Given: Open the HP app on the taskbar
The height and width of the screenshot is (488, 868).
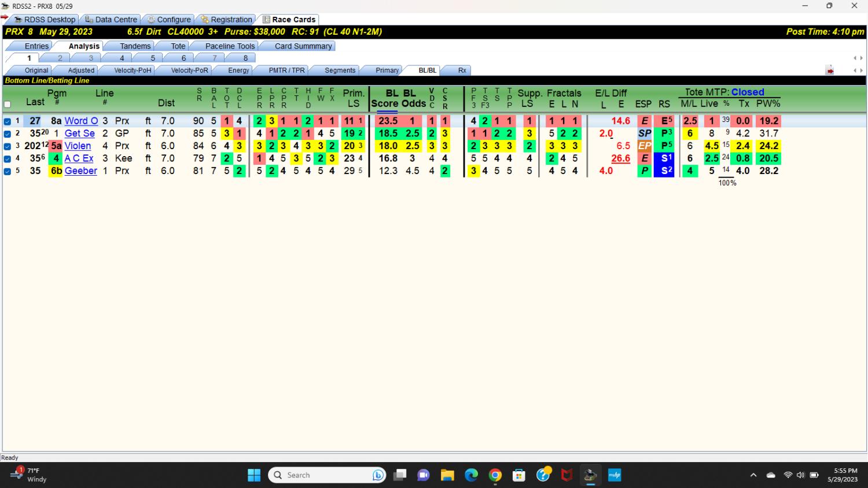Looking at the screenshot, I should point(615,475).
